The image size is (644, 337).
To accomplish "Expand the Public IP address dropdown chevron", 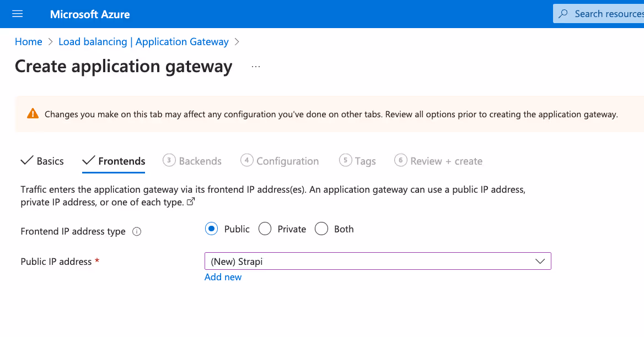I will [540, 261].
